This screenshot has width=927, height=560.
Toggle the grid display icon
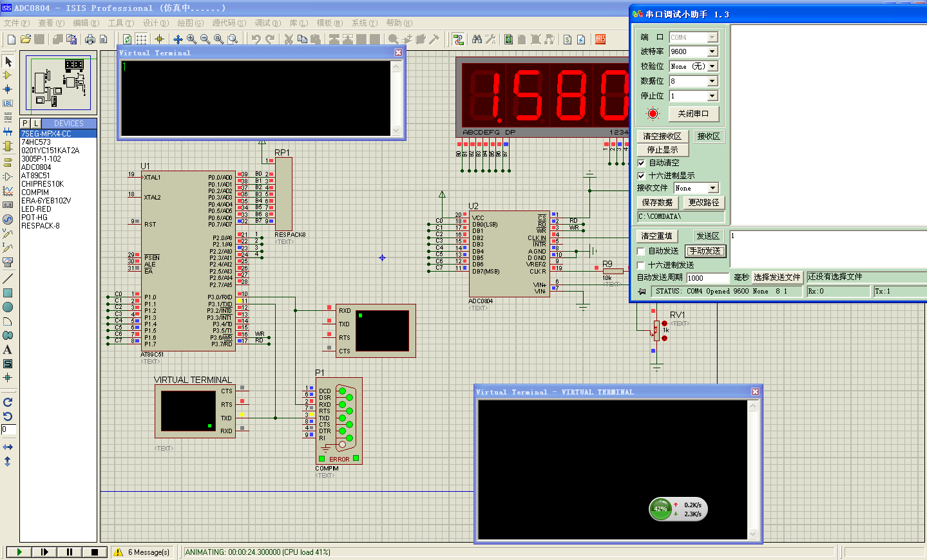coord(141,39)
